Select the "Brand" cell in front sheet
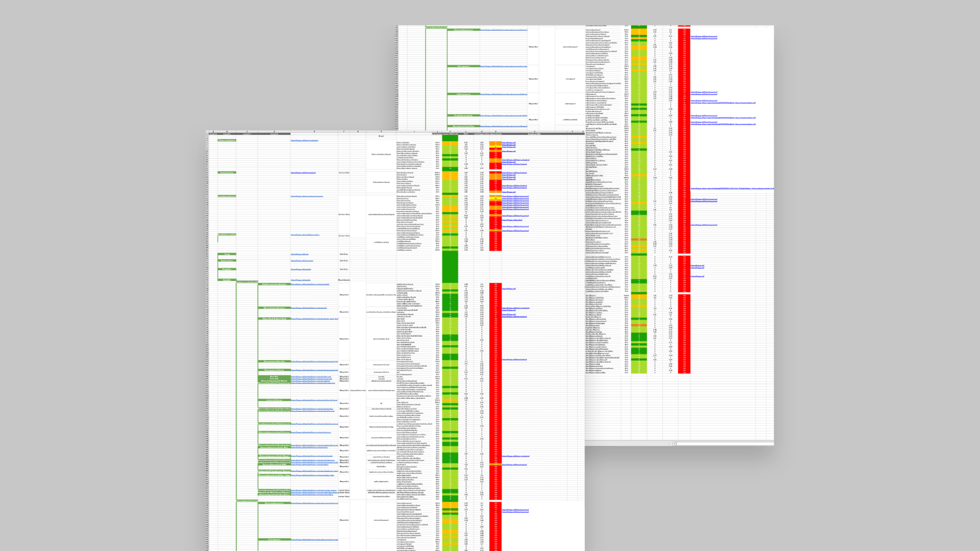The height and width of the screenshot is (551, 980). (x=381, y=136)
